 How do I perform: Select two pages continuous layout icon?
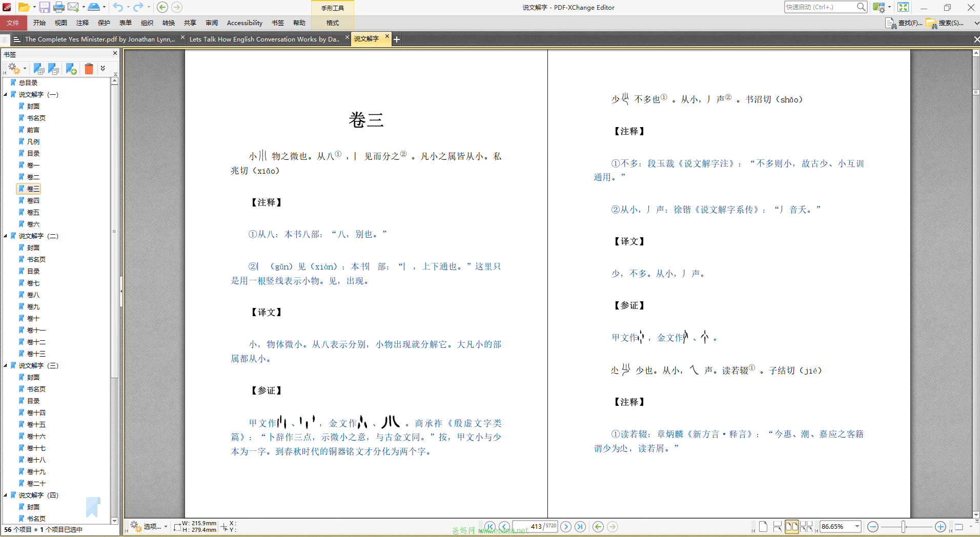806,527
